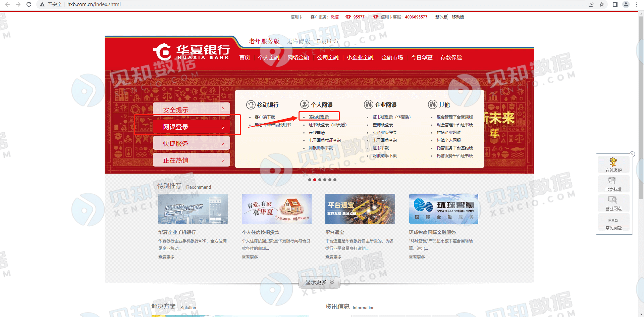Close the floating service sidebar
Screen dimensions: 644x317
click(632, 154)
